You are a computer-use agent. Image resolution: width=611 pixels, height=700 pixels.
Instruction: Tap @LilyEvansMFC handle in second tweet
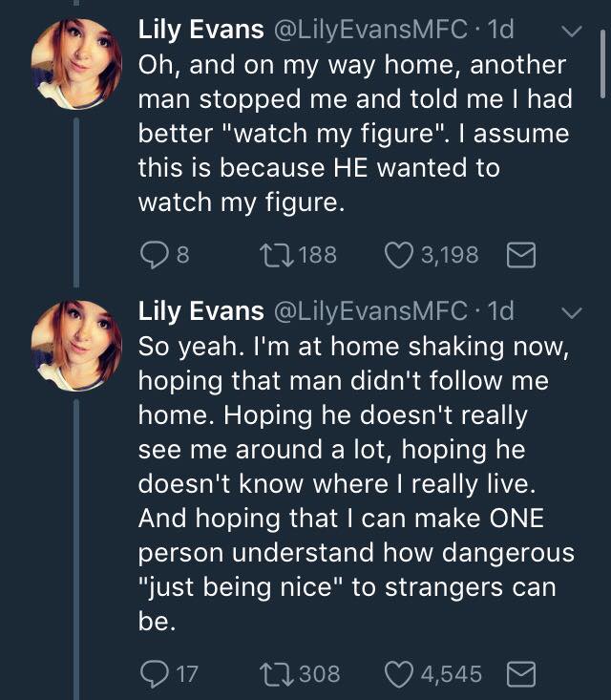371,310
